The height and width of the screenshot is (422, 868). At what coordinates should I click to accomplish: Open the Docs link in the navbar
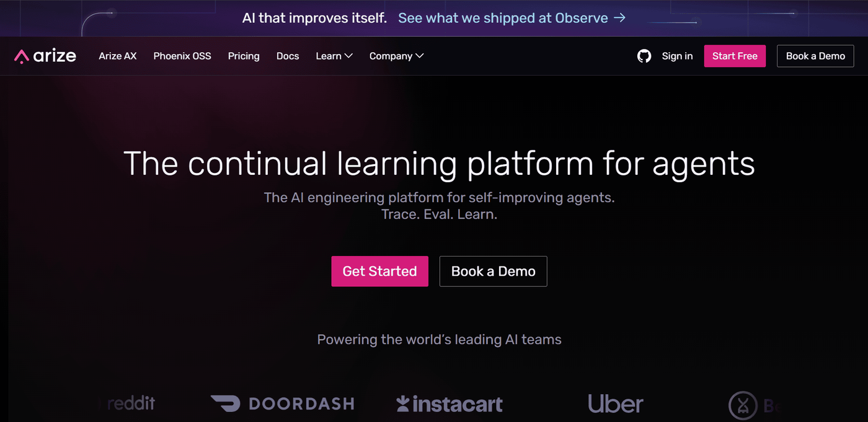[x=288, y=56]
